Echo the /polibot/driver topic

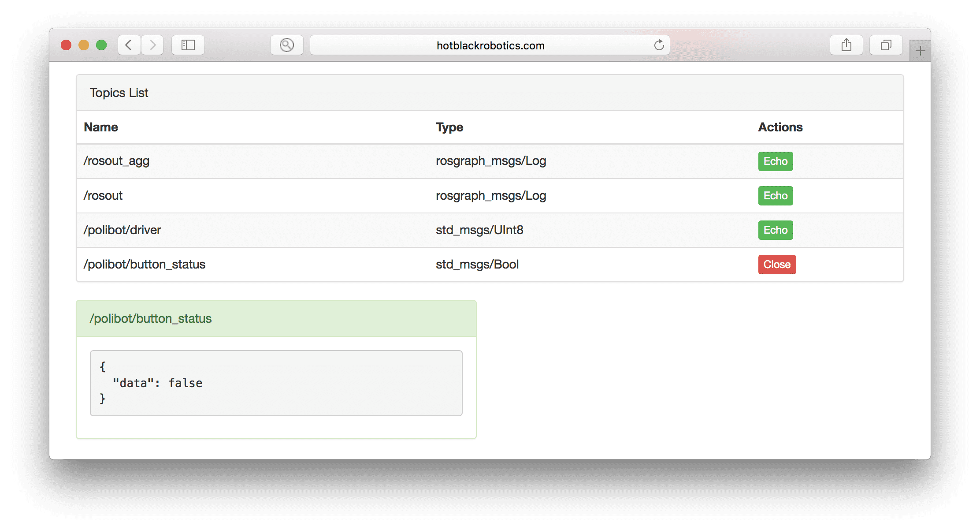pyautogui.click(x=775, y=230)
